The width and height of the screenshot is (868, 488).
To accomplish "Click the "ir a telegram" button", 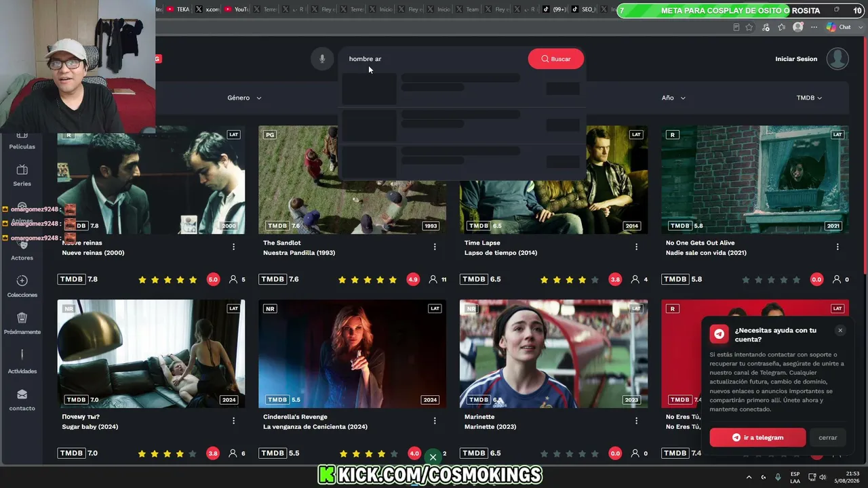I will tap(757, 437).
